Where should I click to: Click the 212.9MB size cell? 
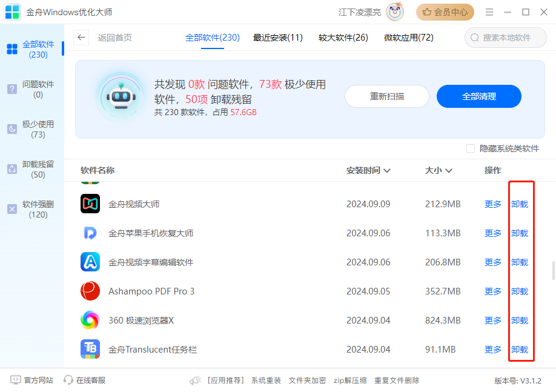tap(443, 204)
